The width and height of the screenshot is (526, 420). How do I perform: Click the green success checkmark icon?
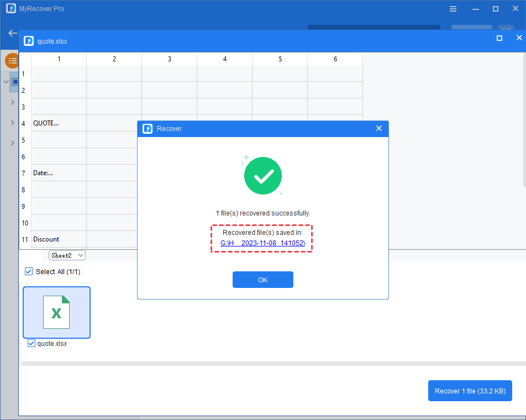(x=262, y=175)
